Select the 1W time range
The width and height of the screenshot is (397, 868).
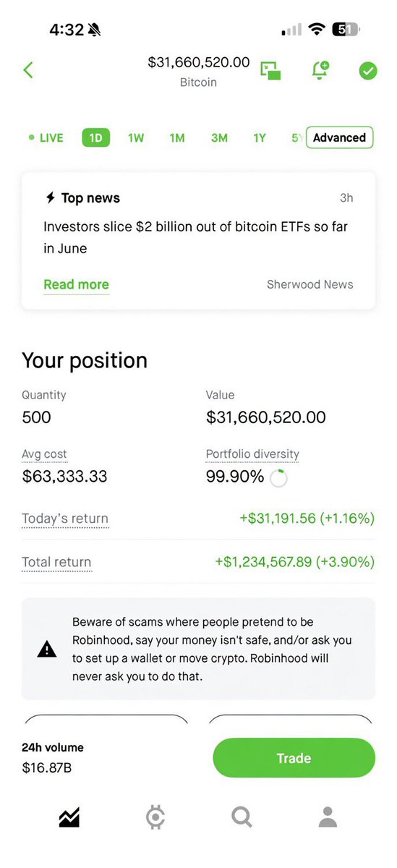pos(136,137)
